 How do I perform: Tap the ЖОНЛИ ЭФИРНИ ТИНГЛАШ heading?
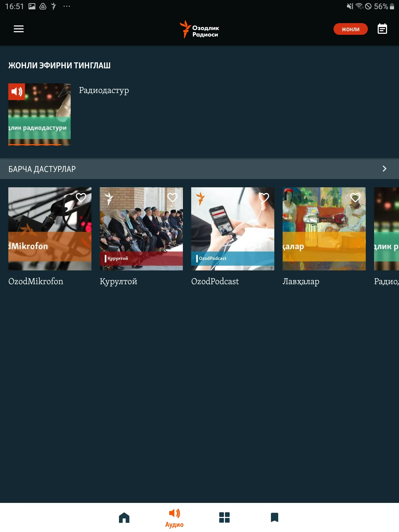[59, 65]
